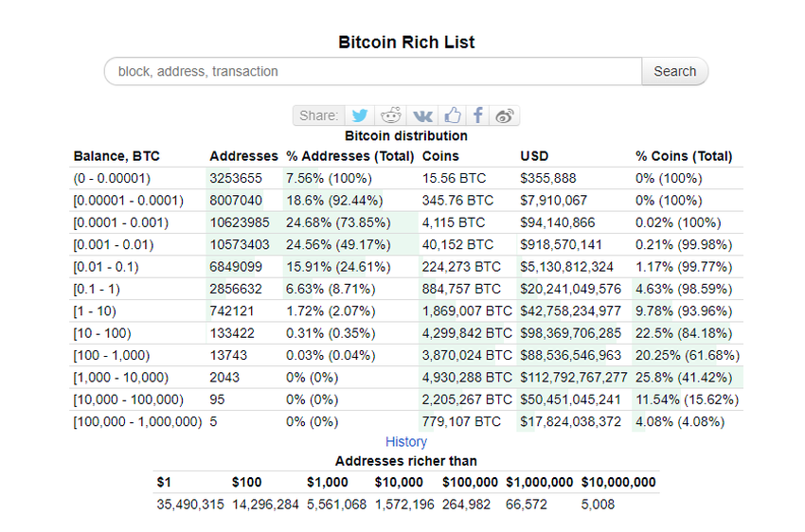Click the addresses count 2856632
This screenshot has width=805, height=532.
click(236, 289)
